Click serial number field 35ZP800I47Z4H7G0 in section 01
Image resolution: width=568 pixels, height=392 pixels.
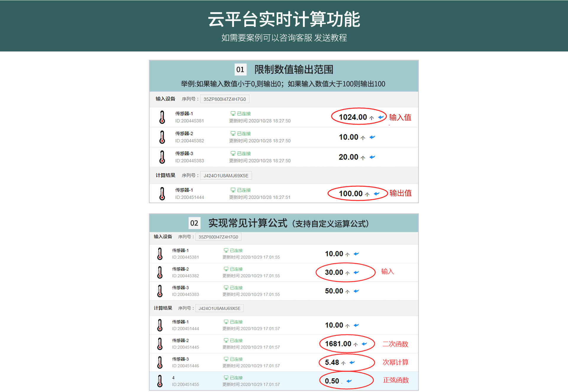coord(225,99)
